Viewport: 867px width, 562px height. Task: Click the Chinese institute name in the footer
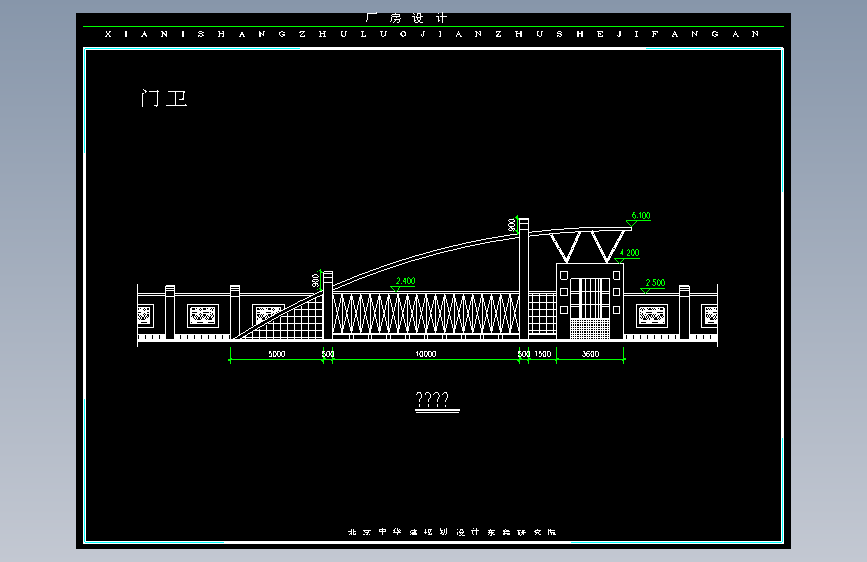[x=451, y=532]
